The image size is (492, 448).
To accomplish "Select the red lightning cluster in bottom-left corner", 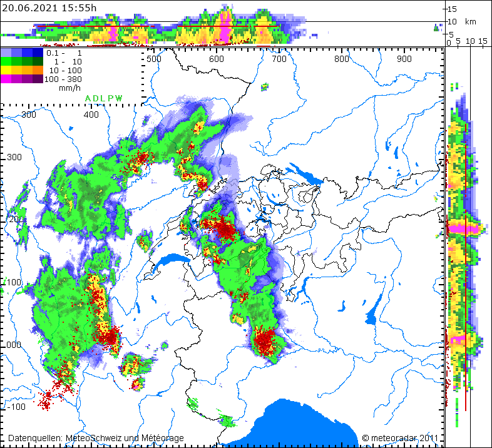I will tap(46, 398).
